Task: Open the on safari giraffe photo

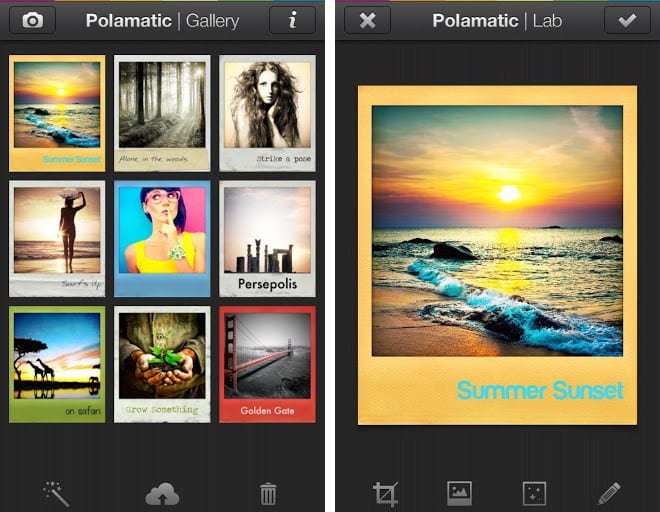Action: [x=57, y=364]
